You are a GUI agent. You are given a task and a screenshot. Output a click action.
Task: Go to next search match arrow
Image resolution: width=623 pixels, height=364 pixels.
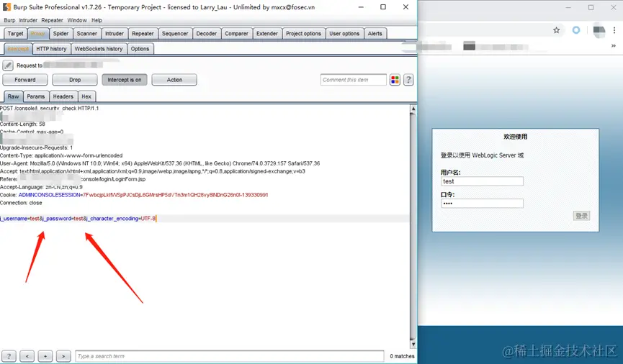click(x=63, y=356)
